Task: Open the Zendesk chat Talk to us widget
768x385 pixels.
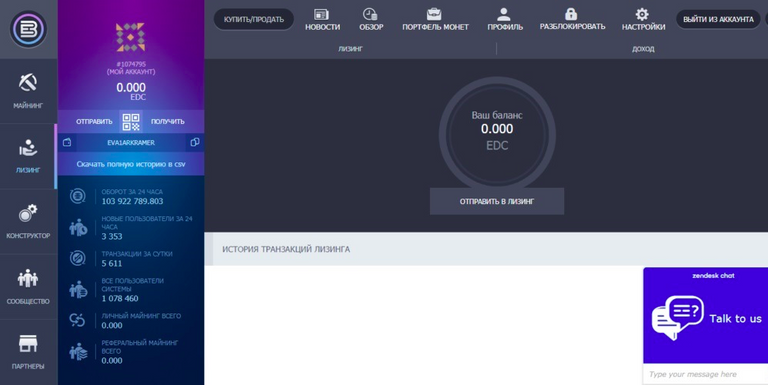Action: point(706,318)
